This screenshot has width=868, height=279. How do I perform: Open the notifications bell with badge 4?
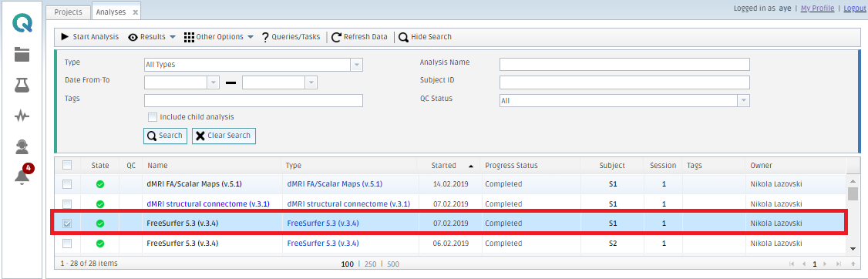(22, 175)
